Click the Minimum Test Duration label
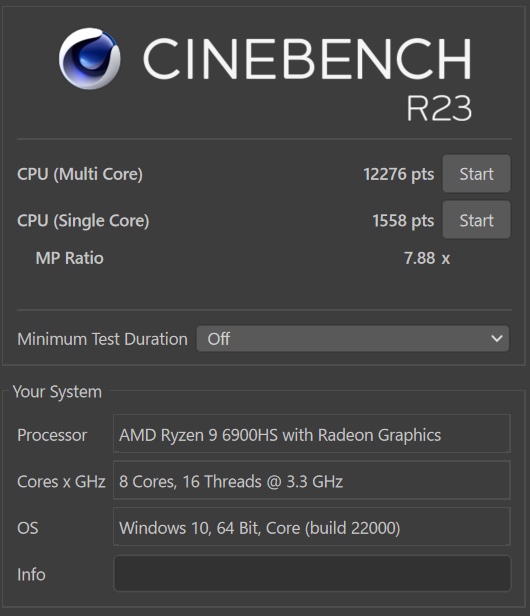Image resolution: width=530 pixels, height=616 pixels. pyautogui.click(x=103, y=339)
